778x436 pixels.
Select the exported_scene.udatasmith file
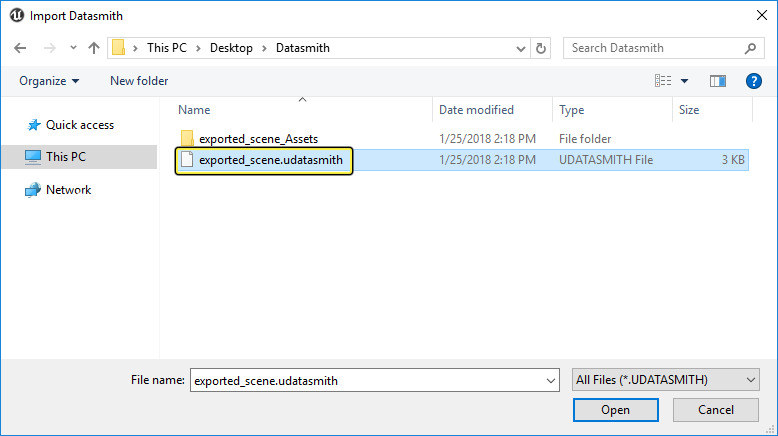point(271,160)
